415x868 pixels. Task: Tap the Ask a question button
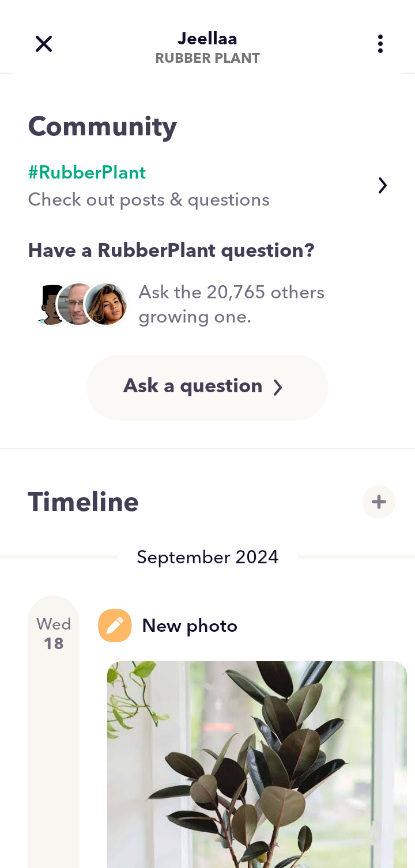pyautogui.click(x=207, y=387)
